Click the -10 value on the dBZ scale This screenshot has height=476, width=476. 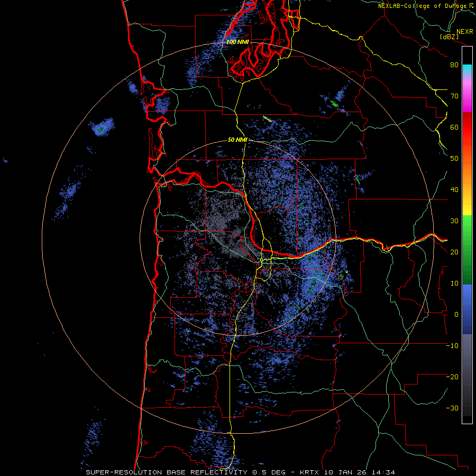[452, 346]
